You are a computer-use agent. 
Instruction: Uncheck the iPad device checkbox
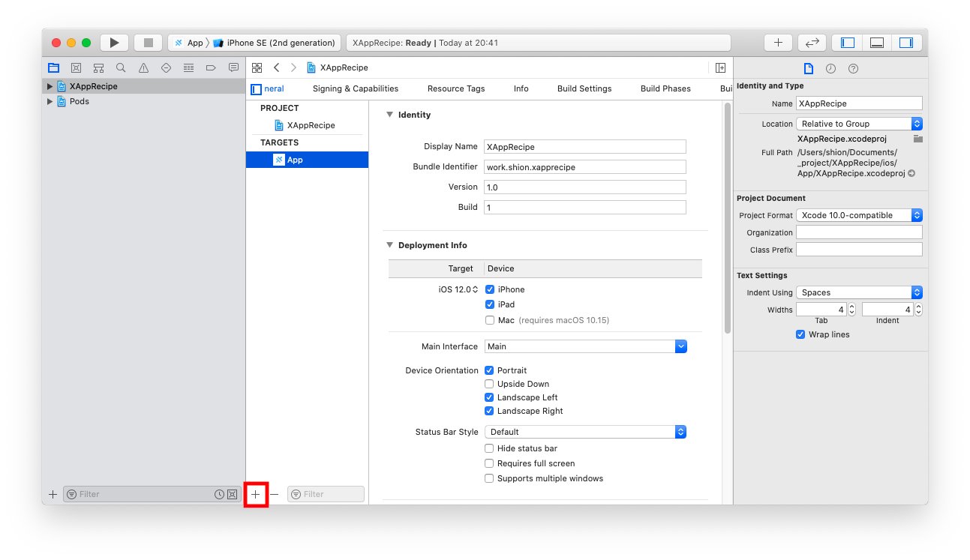click(x=490, y=304)
